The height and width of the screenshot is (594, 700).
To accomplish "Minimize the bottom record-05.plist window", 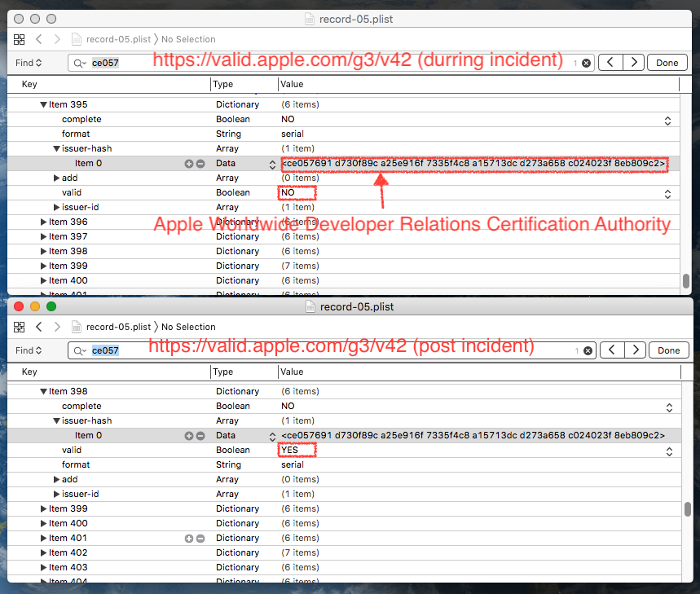I will (x=35, y=306).
